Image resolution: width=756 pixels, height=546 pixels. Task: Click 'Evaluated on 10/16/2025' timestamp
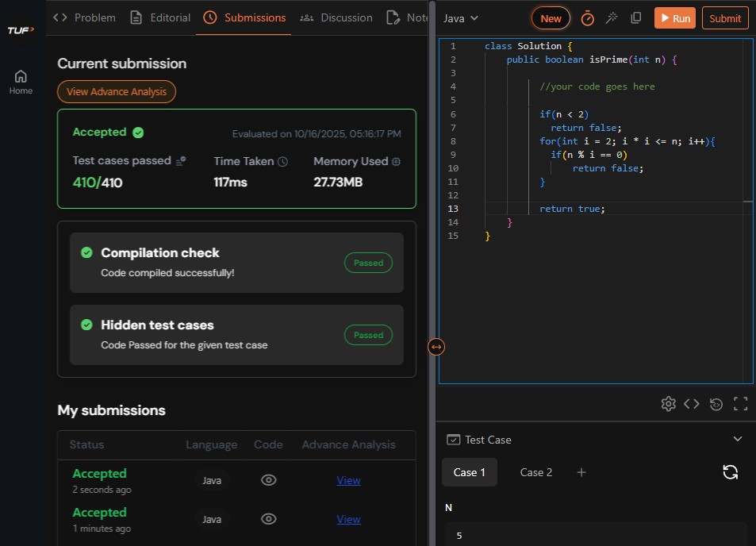click(x=317, y=134)
